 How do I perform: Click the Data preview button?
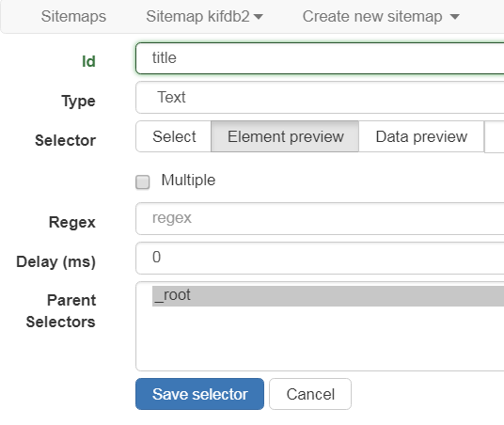pyautogui.click(x=421, y=136)
